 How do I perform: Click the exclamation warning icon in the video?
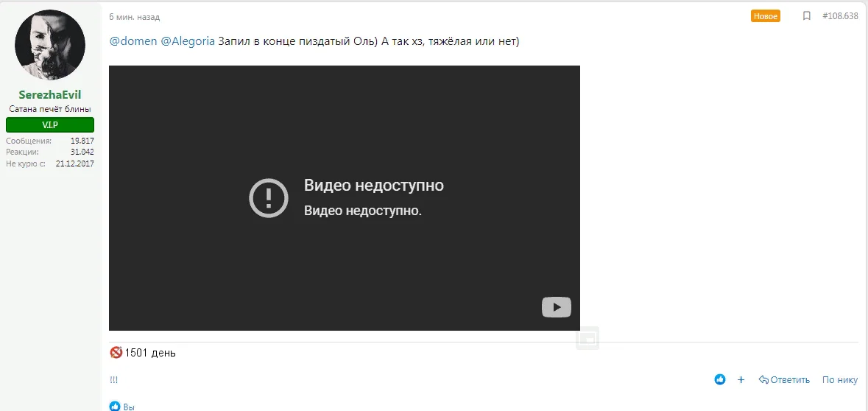coord(269,197)
